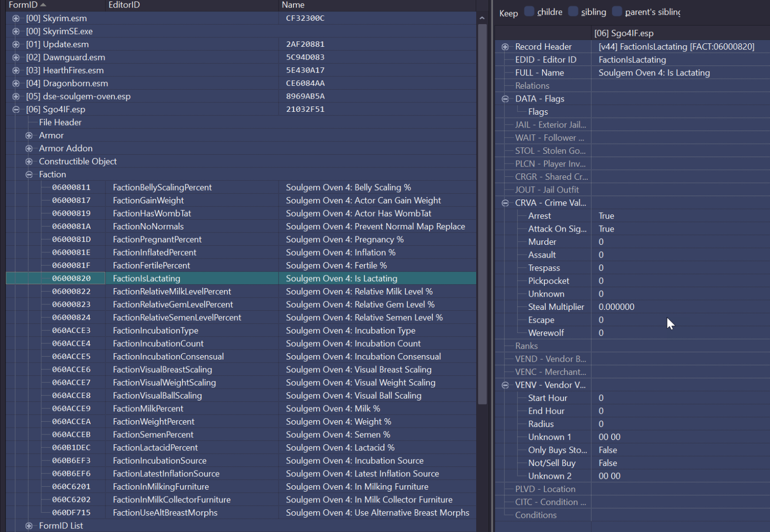Image resolution: width=770 pixels, height=532 pixels.
Task: Expand the [01] Update.esm node
Action: click(x=16, y=44)
